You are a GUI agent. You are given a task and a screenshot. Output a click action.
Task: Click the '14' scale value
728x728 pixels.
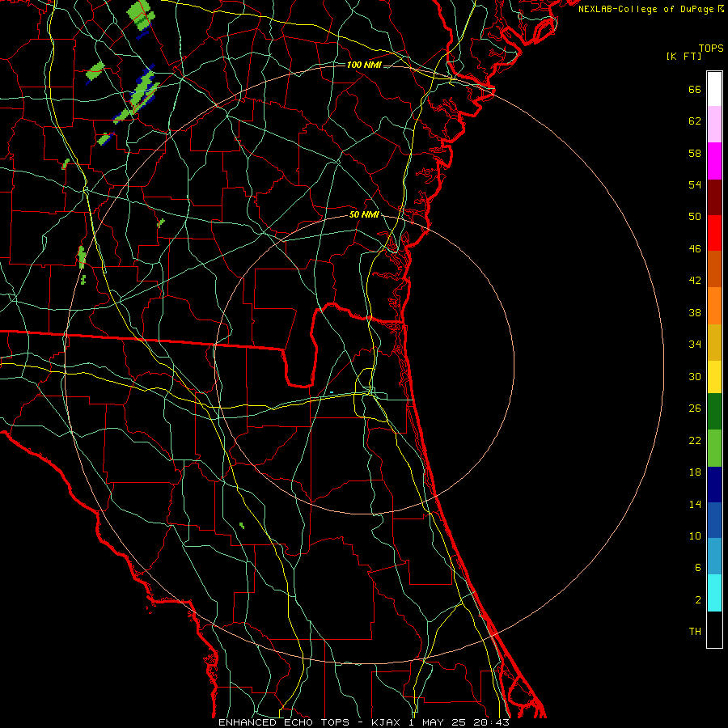tap(695, 504)
